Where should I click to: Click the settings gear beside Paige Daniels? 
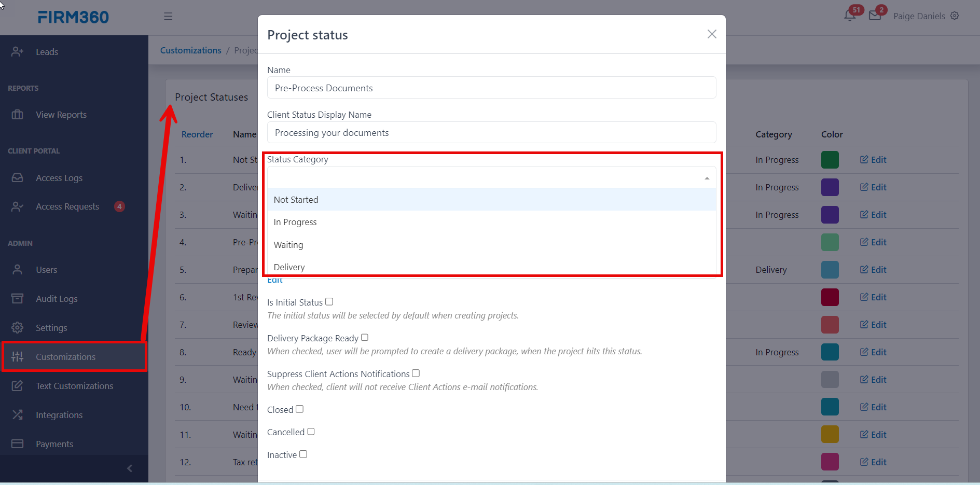coord(955,16)
